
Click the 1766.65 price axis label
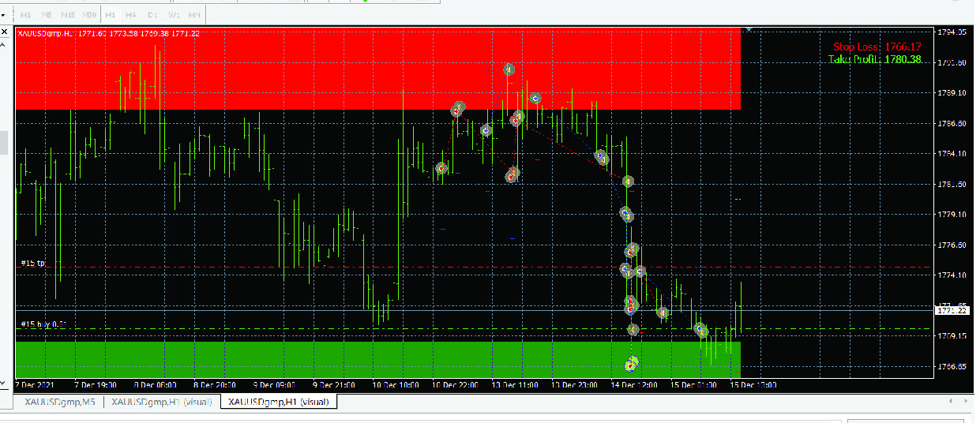point(952,367)
